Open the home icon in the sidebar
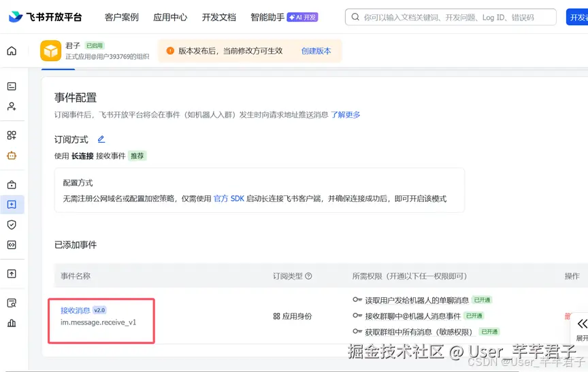This screenshot has height=372, width=588. pyautogui.click(x=12, y=50)
